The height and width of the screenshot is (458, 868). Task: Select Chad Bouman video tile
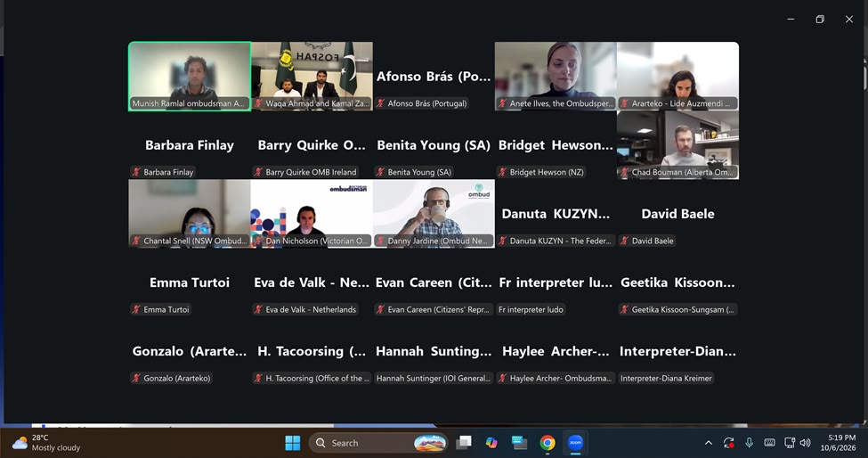pyautogui.click(x=677, y=145)
